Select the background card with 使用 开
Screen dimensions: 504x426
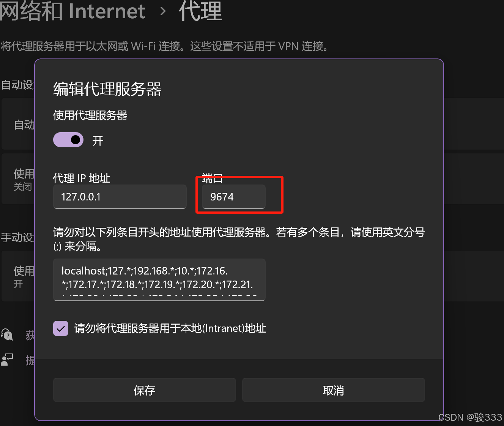click(18, 276)
